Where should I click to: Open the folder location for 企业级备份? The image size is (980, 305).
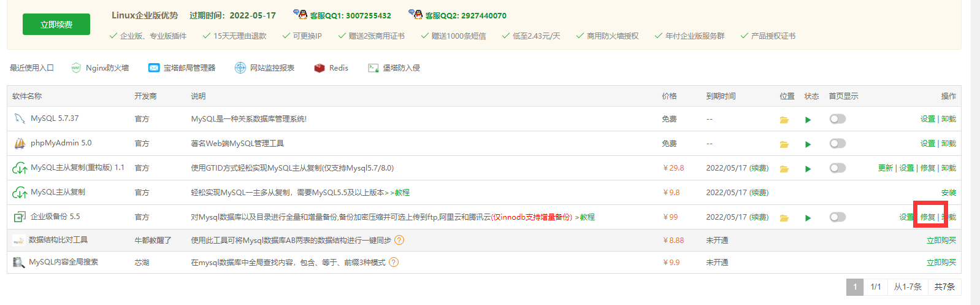point(784,218)
